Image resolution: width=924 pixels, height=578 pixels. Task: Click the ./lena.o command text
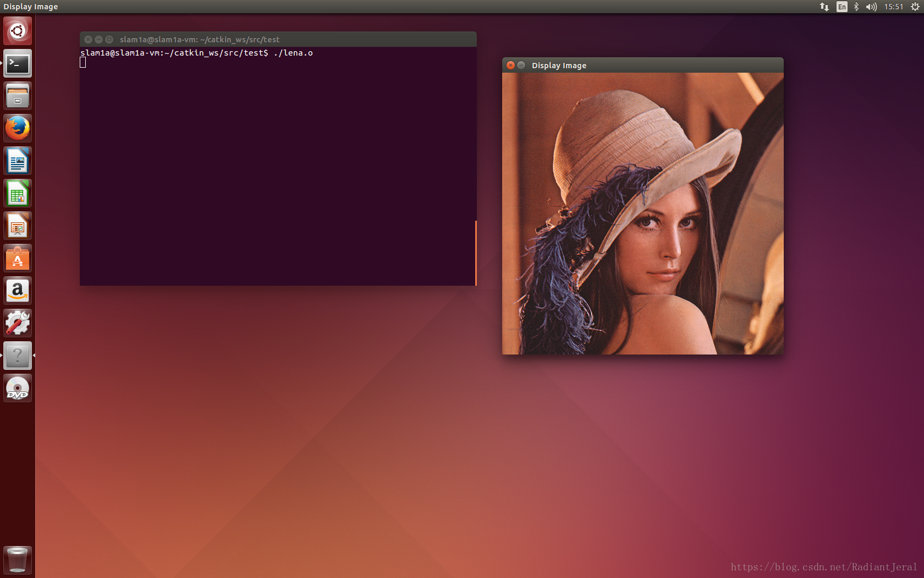point(293,53)
